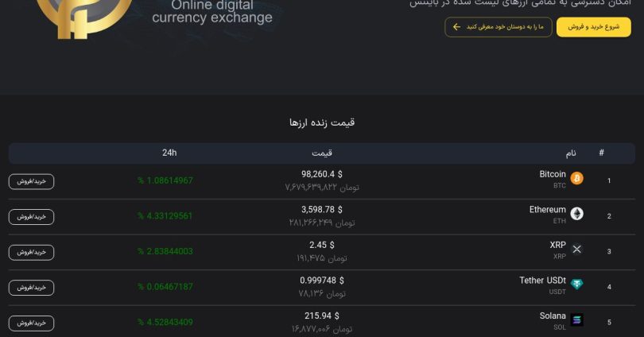Sort by the 24h column header

tap(169, 153)
